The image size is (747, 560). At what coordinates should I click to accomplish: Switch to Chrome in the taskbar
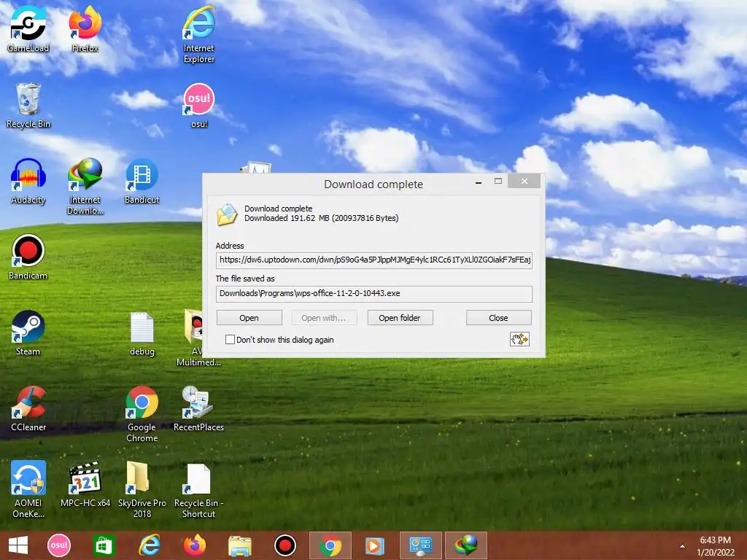click(x=330, y=545)
